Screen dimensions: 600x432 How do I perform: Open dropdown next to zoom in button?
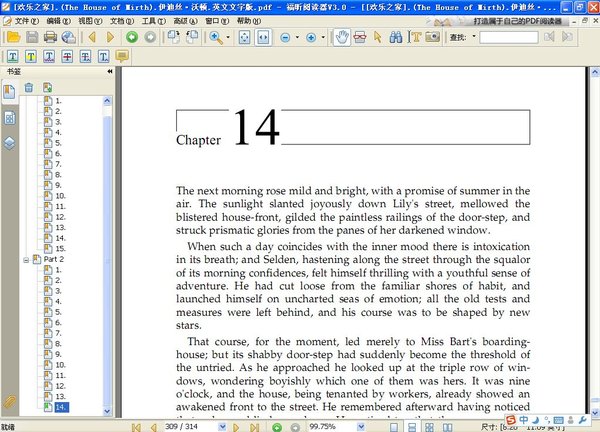coord(323,37)
